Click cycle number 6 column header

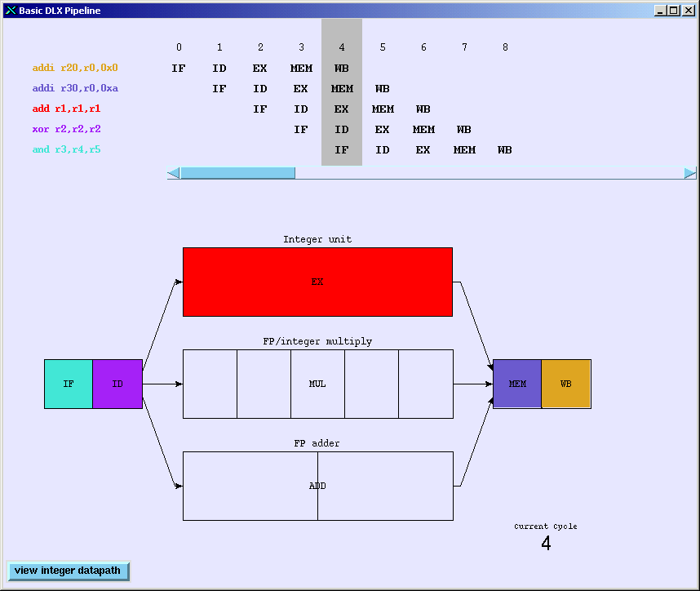pyautogui.click(x=423, y=47)
